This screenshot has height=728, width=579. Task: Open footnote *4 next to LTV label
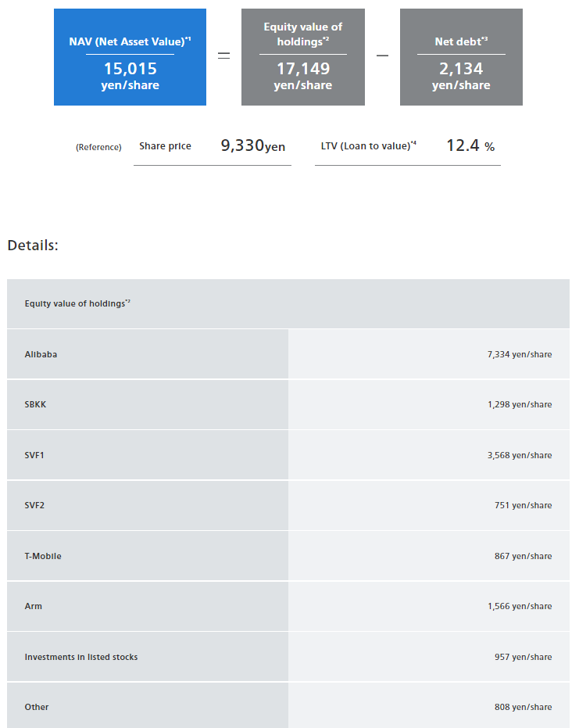(413, 143)
